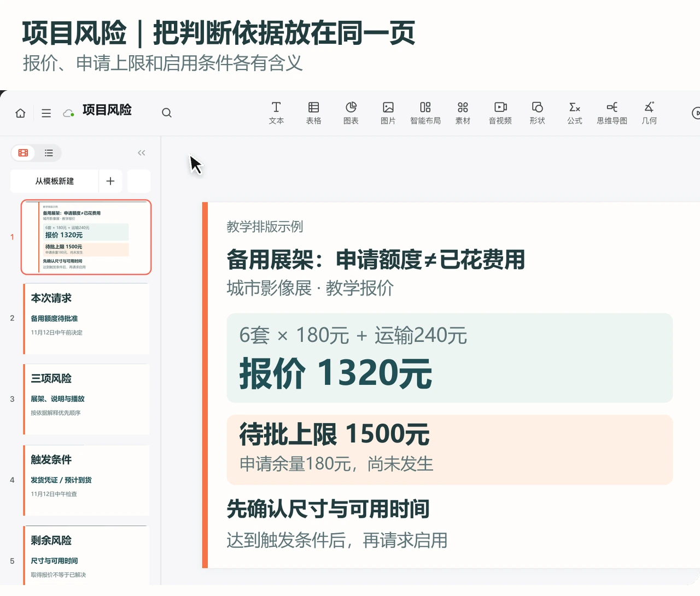Insert a picture via 图片
The width and height of the screenshot is (700, 596).
pyautogui.click(x=388, y=113)
